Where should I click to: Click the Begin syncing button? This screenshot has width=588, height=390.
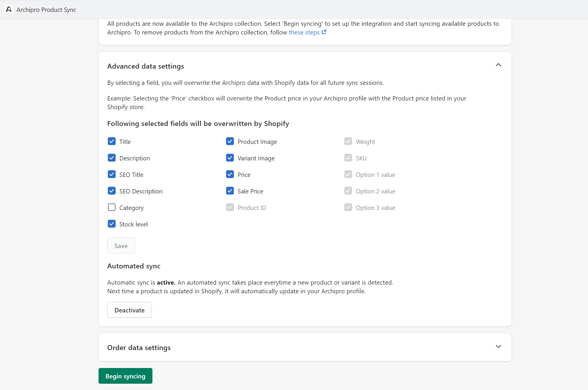click(x=125, y=376)
